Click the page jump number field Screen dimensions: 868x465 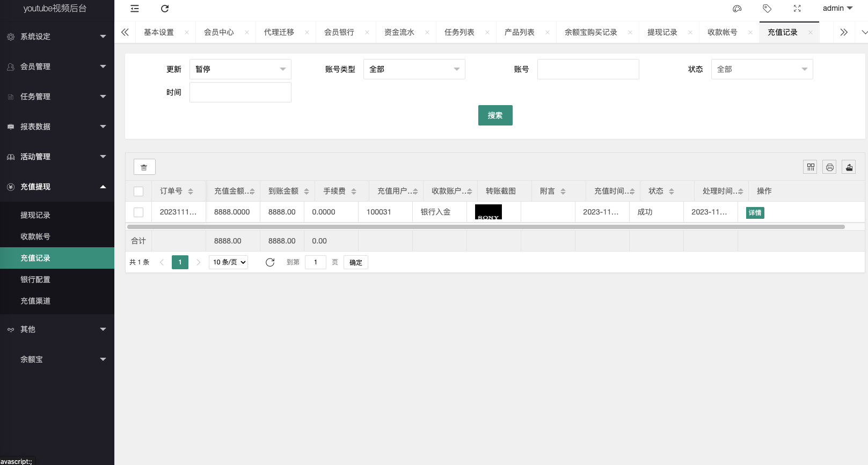316,262
